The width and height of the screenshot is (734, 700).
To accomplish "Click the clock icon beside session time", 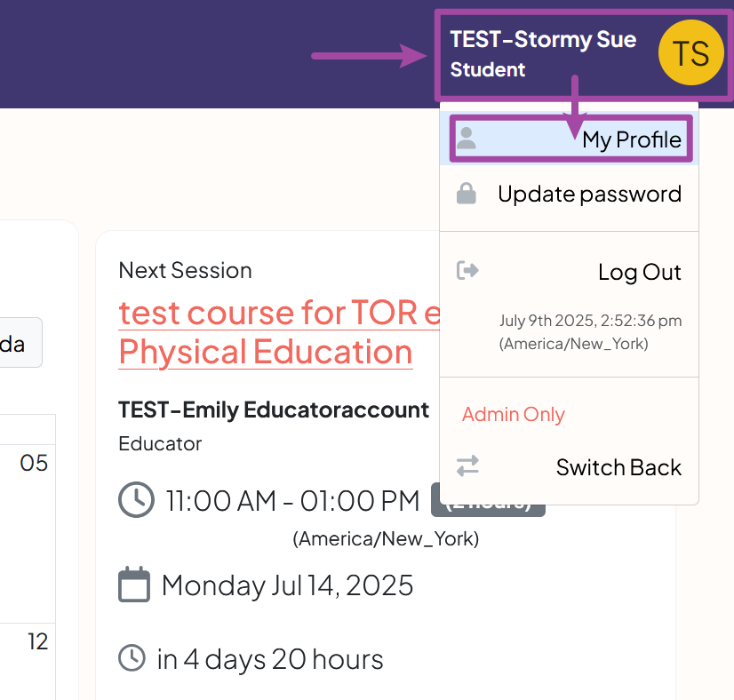I will click(136, 500).
